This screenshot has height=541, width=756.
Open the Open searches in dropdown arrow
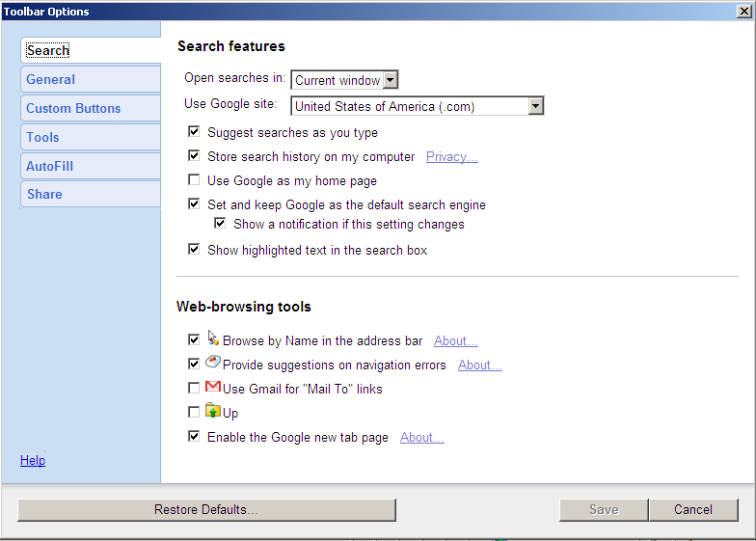tap(391, 80)
